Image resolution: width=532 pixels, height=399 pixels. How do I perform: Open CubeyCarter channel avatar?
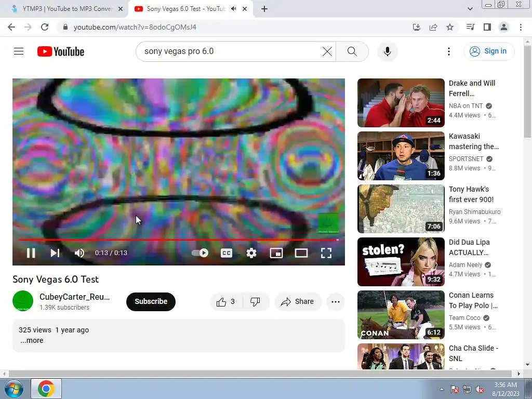tap(23, 301)
